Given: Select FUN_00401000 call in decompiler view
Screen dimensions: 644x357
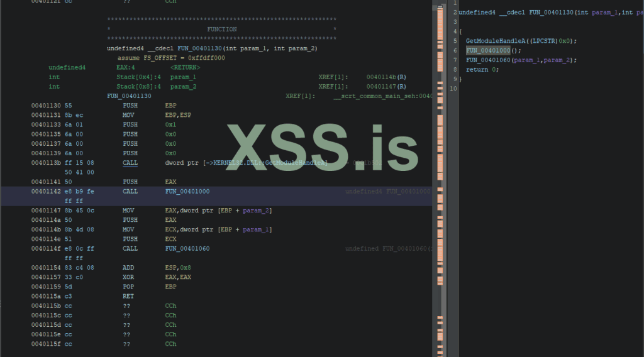Looking at the screenshot, I should 488,50.
